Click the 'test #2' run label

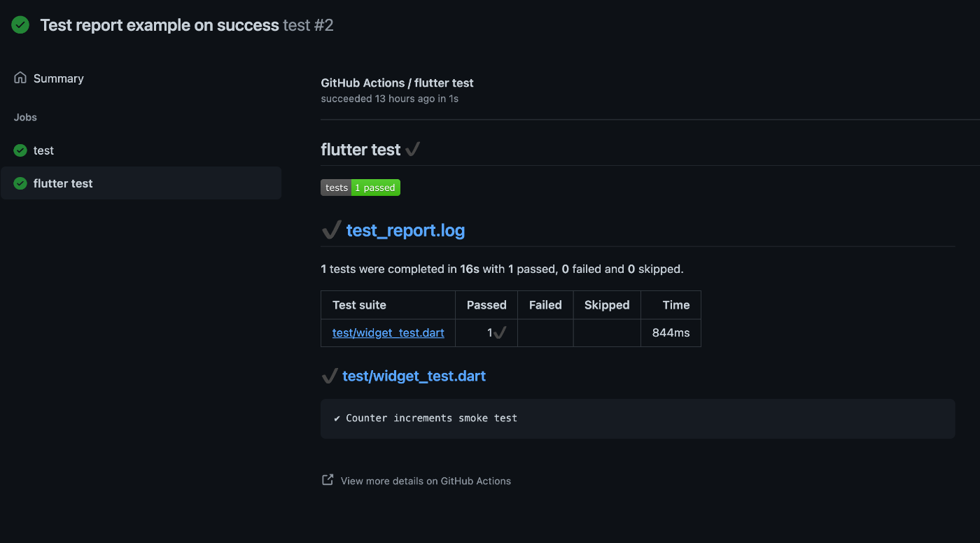[x=308, y=25]
